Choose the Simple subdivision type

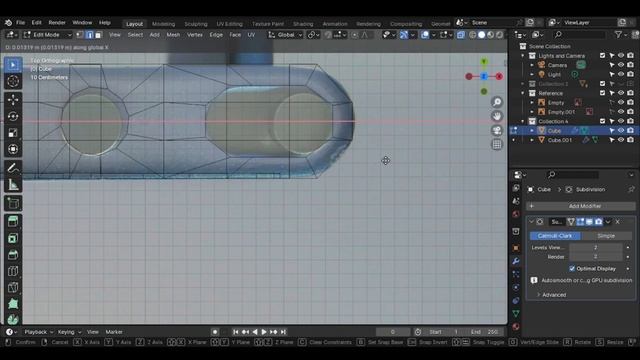[606, 236]
